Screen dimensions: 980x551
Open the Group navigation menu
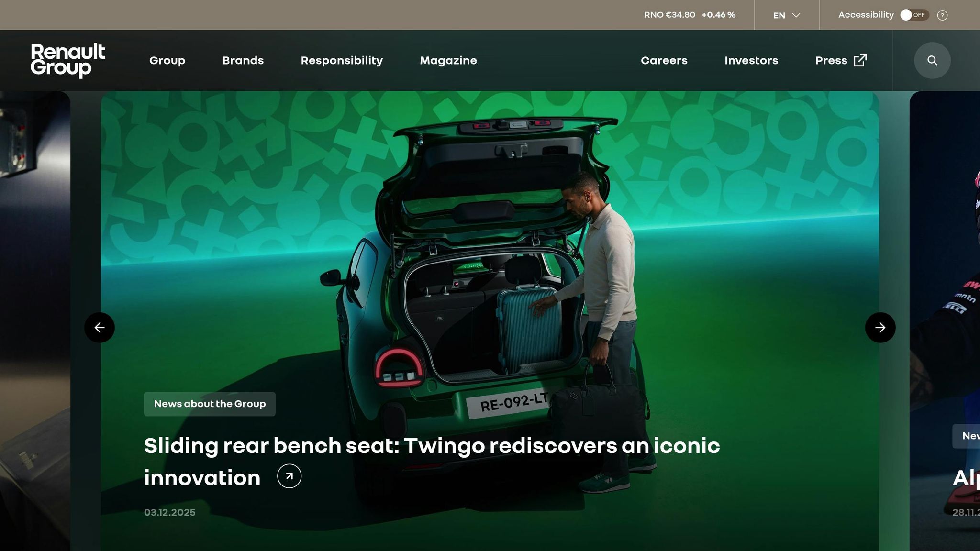167,61
